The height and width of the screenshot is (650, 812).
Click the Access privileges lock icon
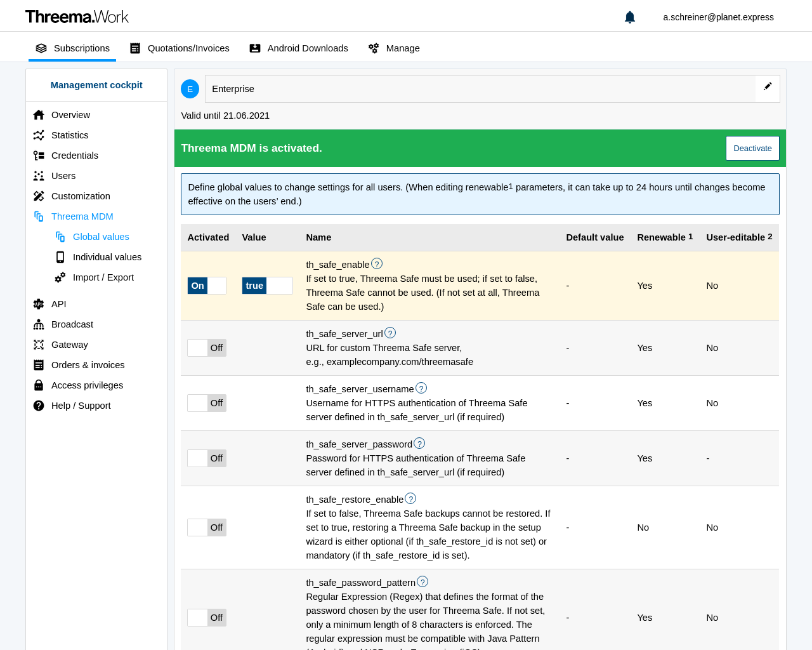(39, 385)
